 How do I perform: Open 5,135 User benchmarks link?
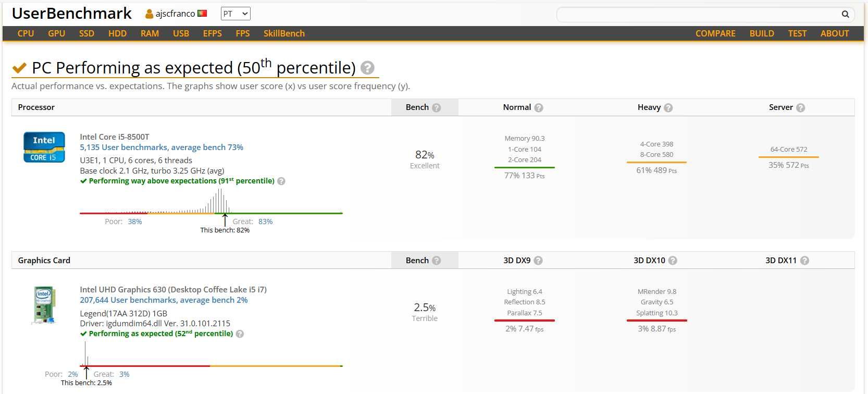point(162,147)
